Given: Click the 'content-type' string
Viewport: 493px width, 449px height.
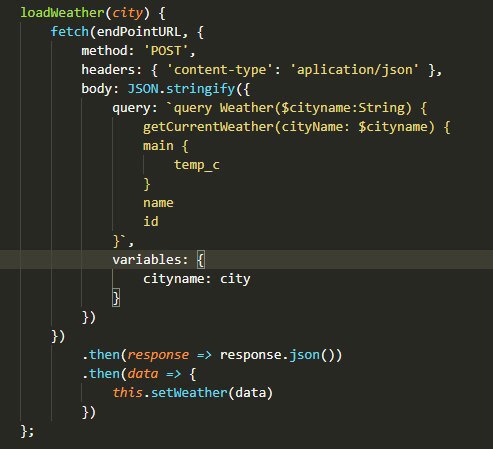Looking at the screenshot, I should [220, 70].
